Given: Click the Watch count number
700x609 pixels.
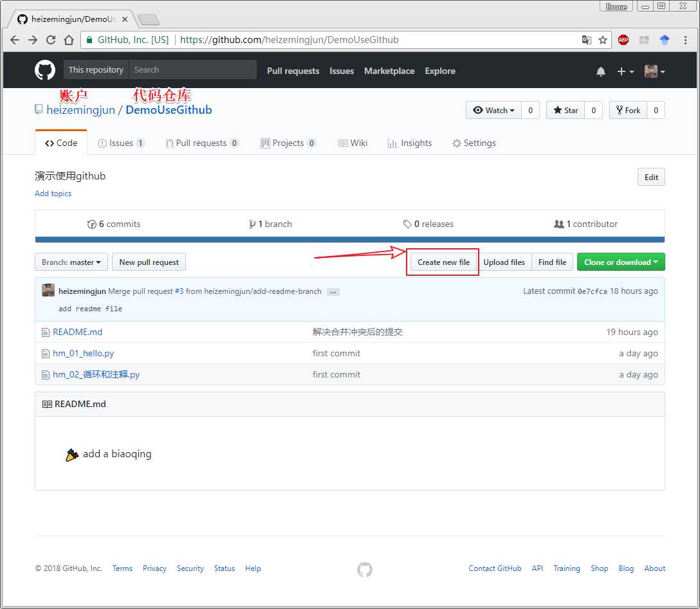Looking at the screenshot, I should [530, 110].
